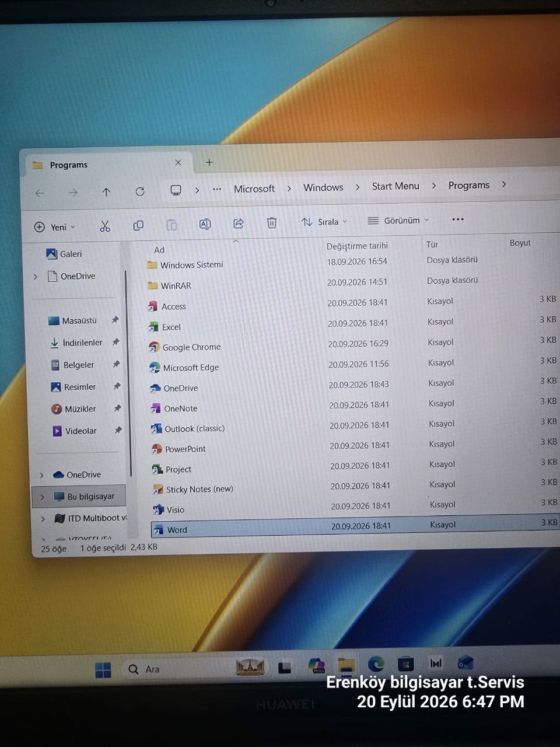Expand the OneDrive cloud node above Bu bilgisayar

pyautogui.click(x=41, y=475)
